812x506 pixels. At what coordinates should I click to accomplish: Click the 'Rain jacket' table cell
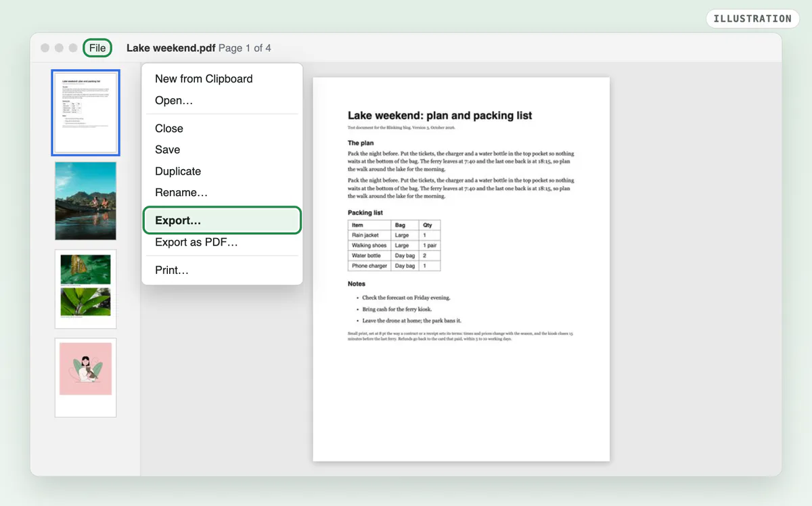(x=369, y=235)
